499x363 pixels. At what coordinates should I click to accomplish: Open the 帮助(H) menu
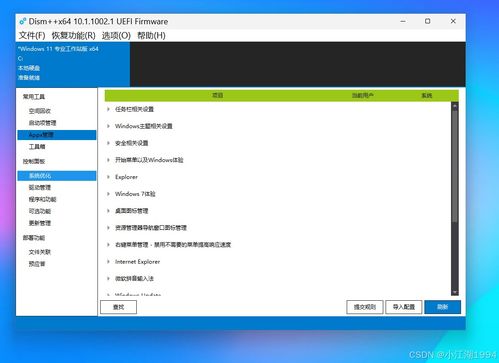coord(151,35)
